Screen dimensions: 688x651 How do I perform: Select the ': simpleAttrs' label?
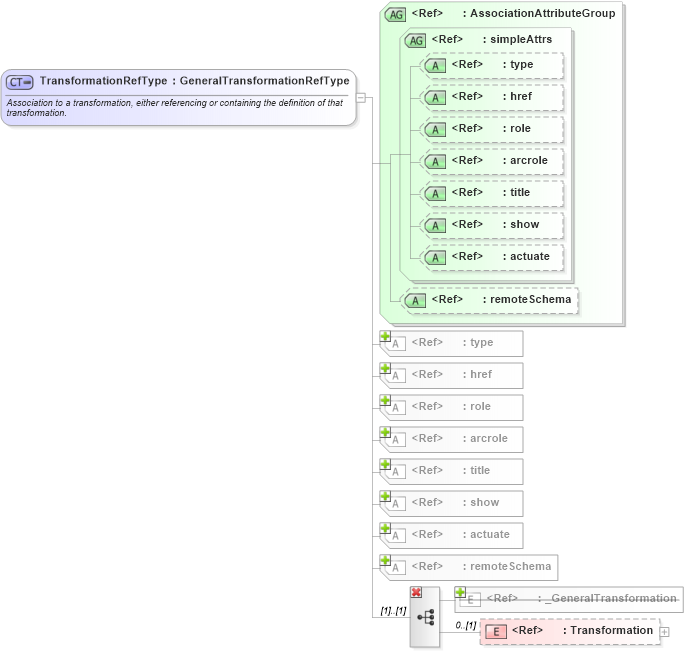pyautogui.click(x=517, y=39)
